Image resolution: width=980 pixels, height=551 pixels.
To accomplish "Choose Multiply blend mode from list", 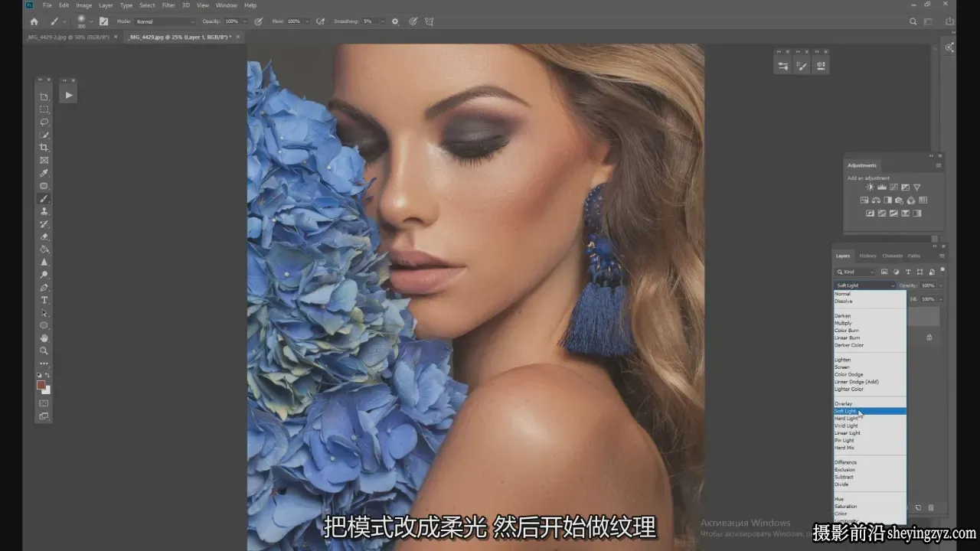I will [x=870, y=323].
